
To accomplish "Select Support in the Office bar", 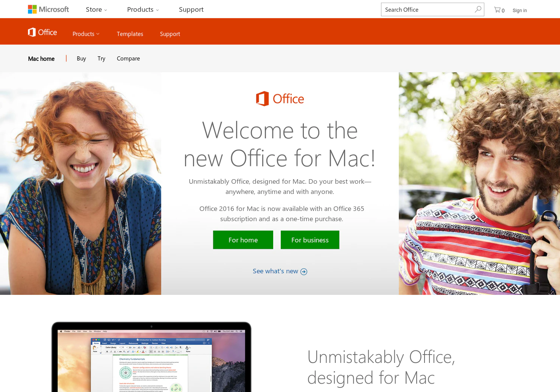I will 170,34.
